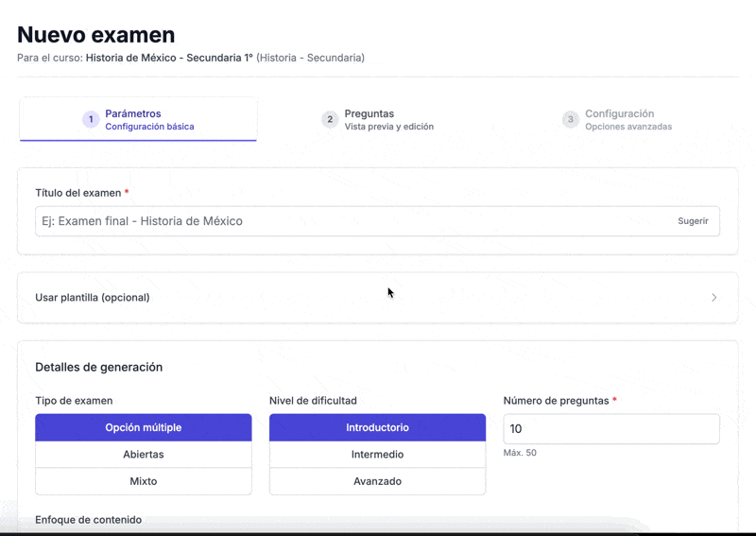Click the chevron arrow on the plantilla row

[x=713, y=298]
